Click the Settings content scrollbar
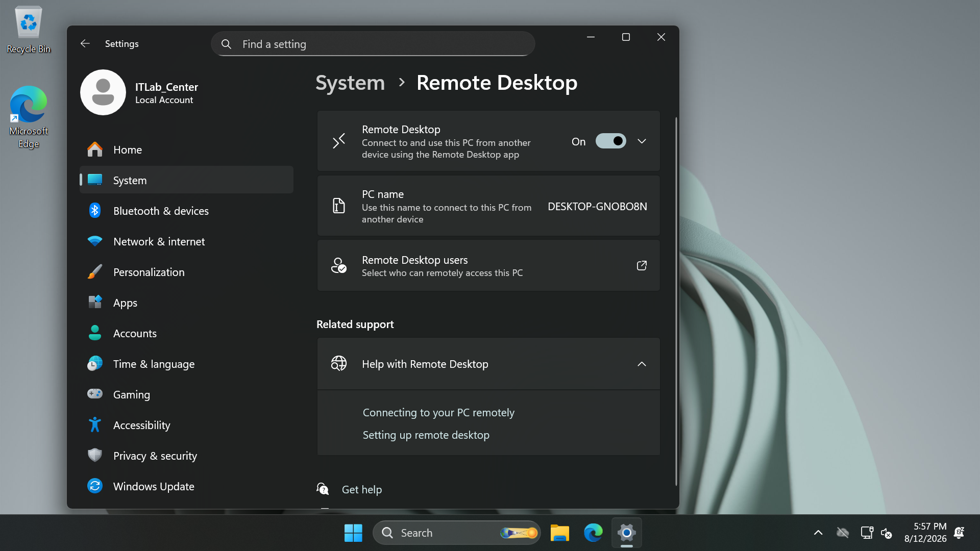 [x=676, y=301]
